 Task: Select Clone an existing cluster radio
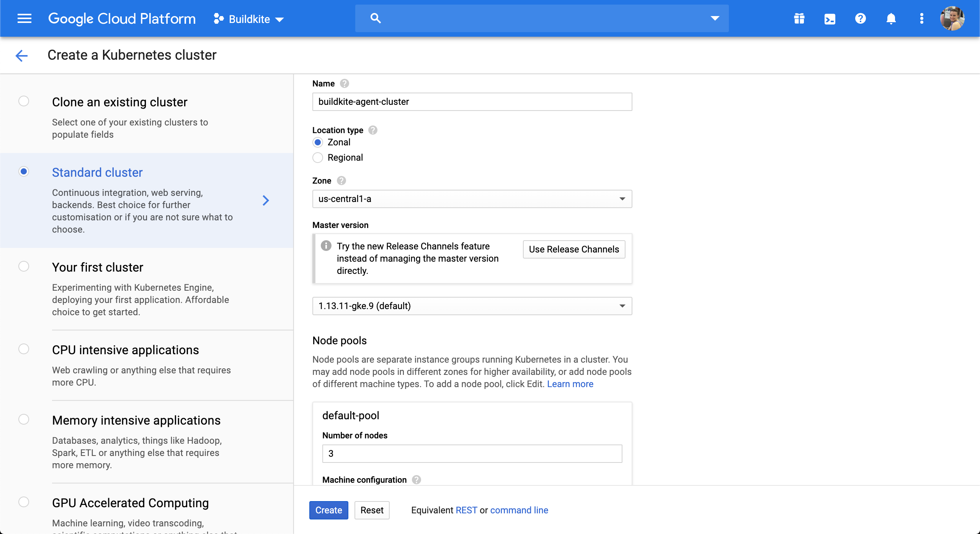24,101
